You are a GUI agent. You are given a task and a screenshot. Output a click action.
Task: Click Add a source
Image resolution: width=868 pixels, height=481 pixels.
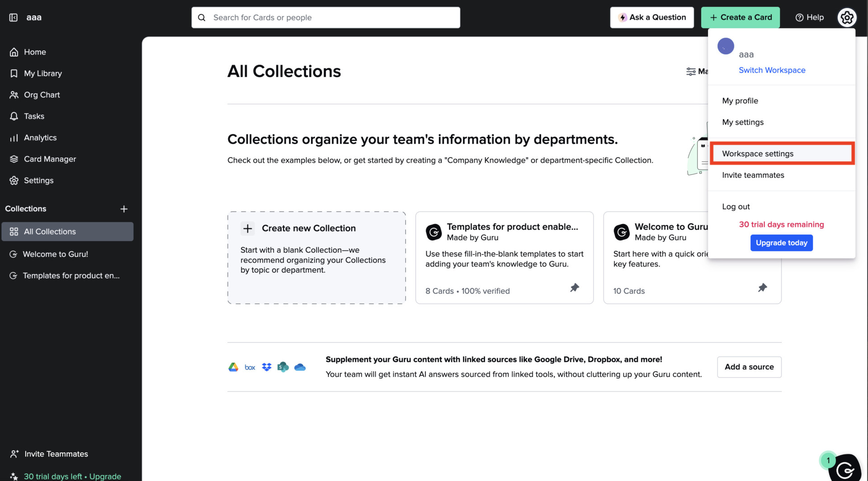pyautogui.click(x=749, y=367)
